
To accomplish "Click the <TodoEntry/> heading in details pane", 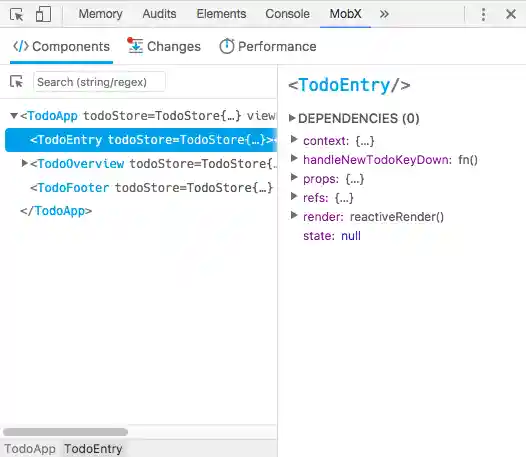I will pyautogui.click(x=349, y=85).
